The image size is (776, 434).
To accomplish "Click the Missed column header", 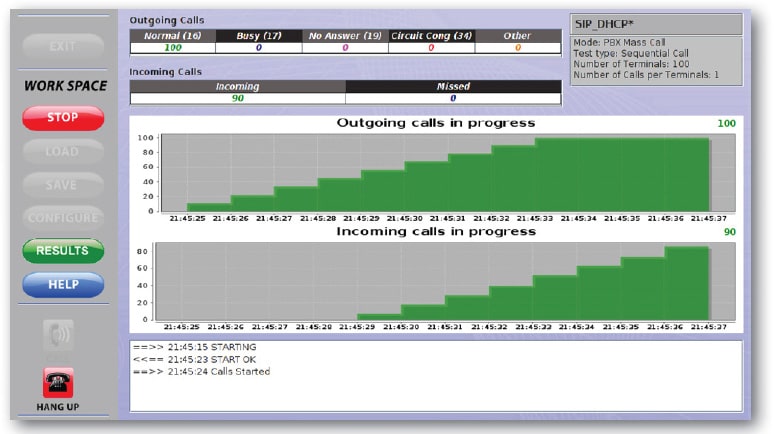I will coord(453,87).
